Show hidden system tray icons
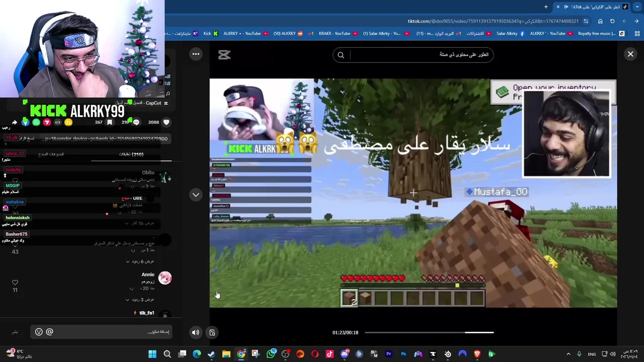 569,354
